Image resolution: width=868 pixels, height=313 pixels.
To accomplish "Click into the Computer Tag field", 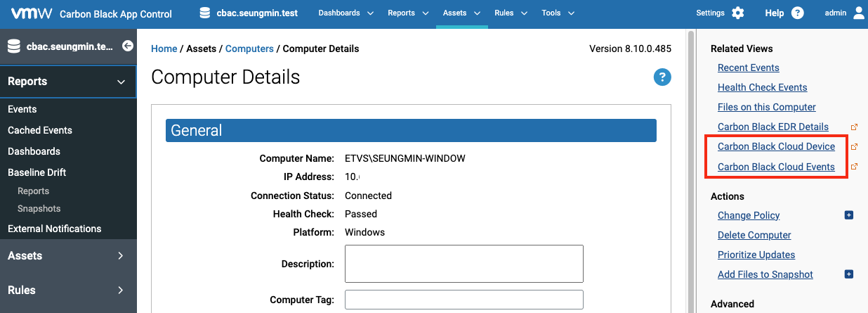I will pyautogui.click(x=464, y=300).
